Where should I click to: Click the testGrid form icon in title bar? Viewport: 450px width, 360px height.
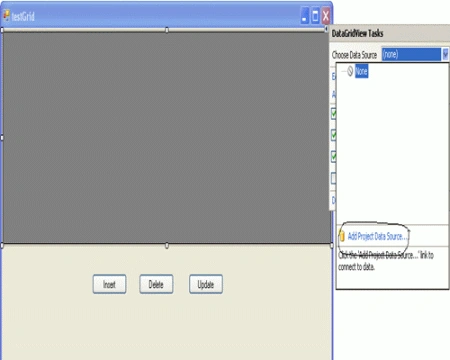(6, 16)
